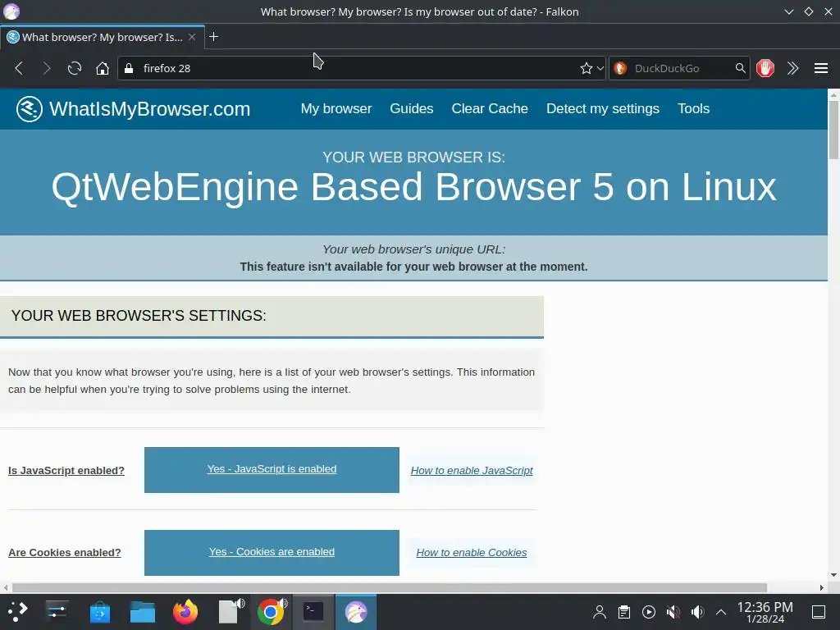
Task: Launch Firefox from taskbar
Action: point(185,612)
